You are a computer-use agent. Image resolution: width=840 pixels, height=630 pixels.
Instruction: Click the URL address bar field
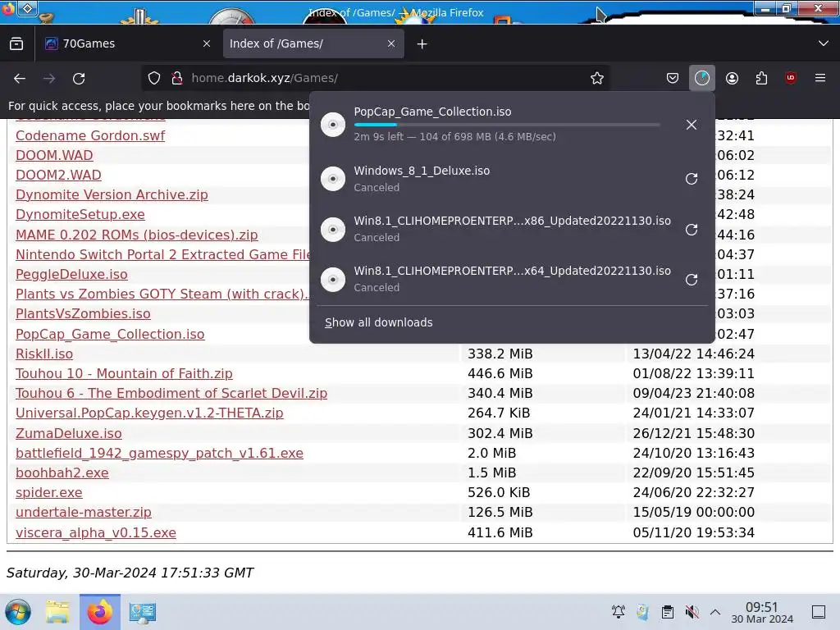coord(375,78)
